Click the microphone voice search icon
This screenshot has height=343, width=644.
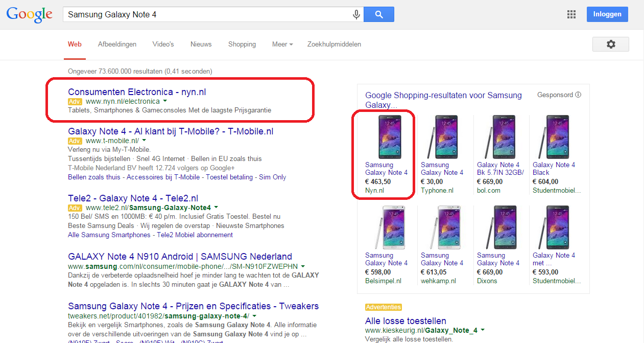356,15
